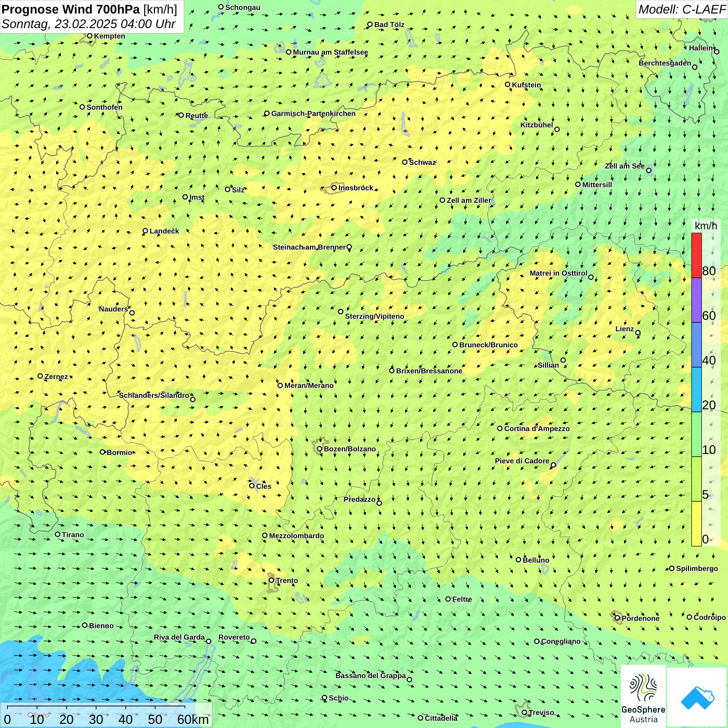Click the Mittersill location label

click(597, 185)
